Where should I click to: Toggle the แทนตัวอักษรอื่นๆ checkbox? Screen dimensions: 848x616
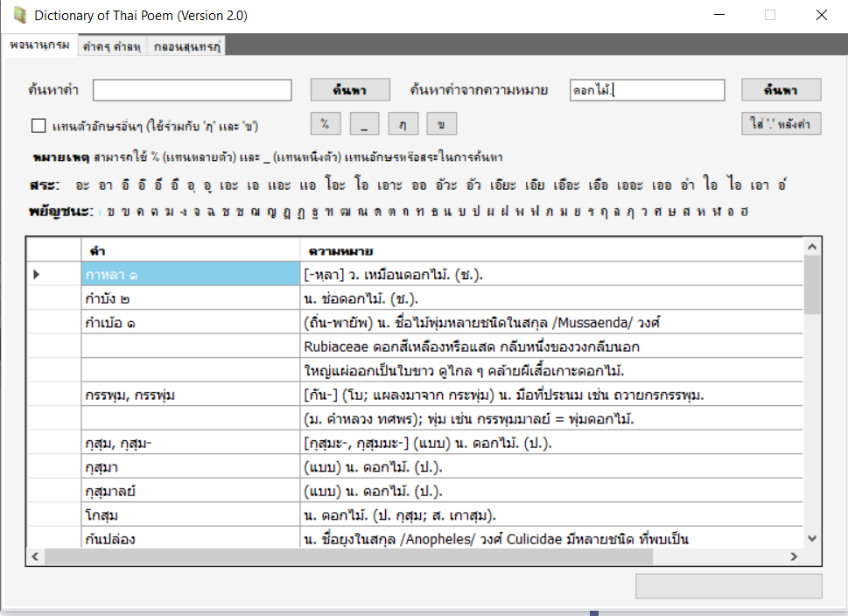tap(39, 125)
